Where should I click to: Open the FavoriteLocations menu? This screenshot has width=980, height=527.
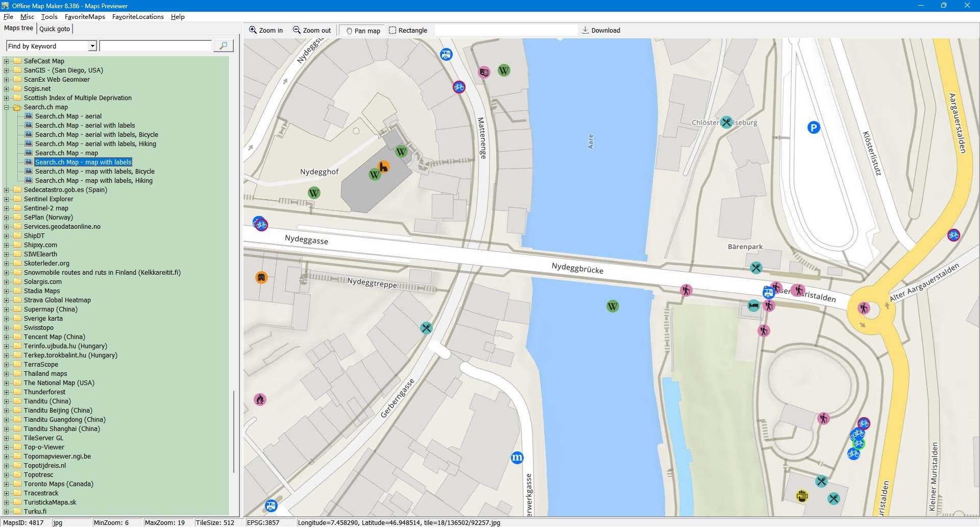(x=138, y=17)
